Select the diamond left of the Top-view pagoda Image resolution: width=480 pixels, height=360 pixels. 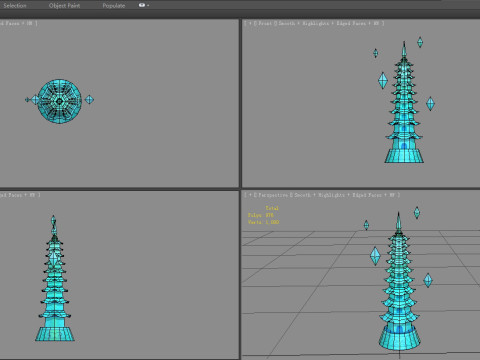pyautogui.click(x=35, y=100)
